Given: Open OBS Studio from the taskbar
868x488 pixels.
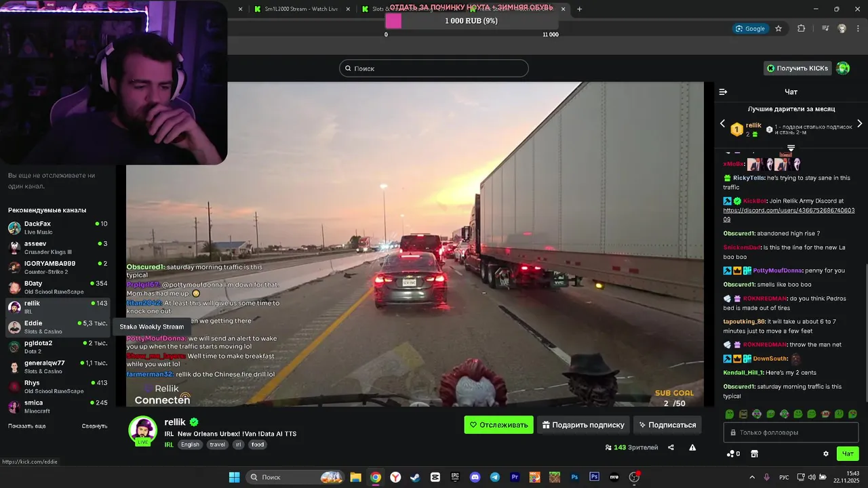Looking at the screenshot, I should (634, 477).
